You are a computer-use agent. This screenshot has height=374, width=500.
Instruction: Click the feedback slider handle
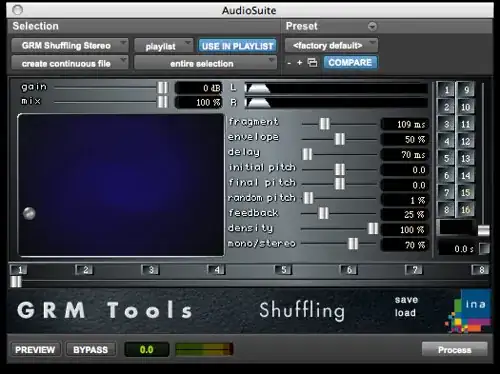[323, 213]
